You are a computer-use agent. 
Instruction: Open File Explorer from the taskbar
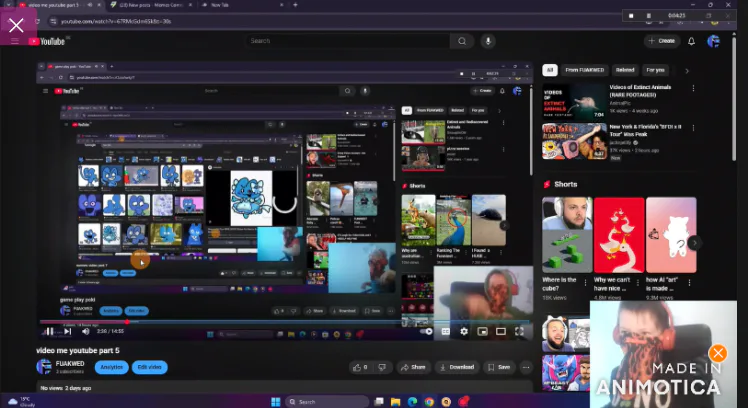tap(395, 402)
